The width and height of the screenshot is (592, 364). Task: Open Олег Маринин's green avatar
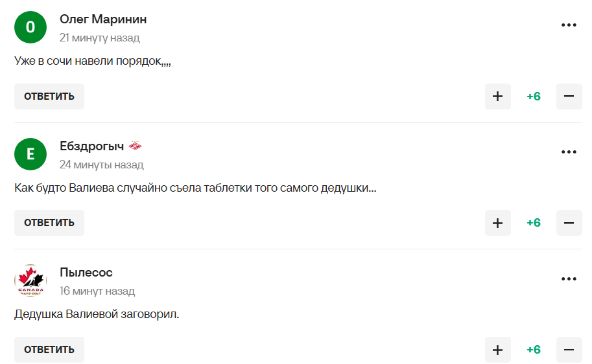[x=30, y=27]
